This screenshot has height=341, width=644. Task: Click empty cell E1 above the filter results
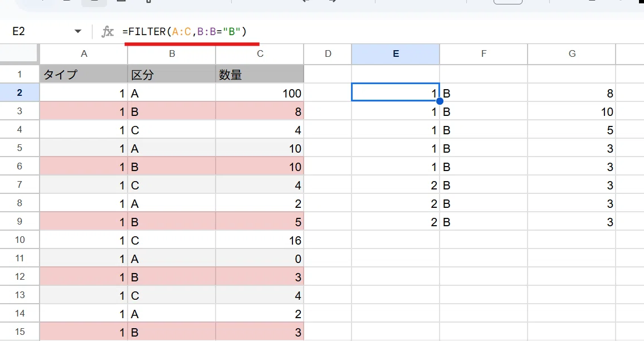coord(396,74)
